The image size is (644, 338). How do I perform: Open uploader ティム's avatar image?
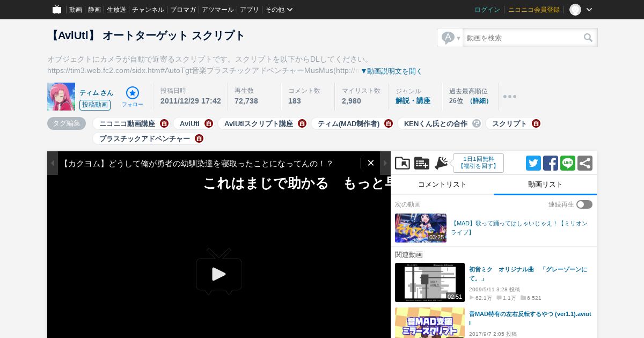(x=61, y=97)
